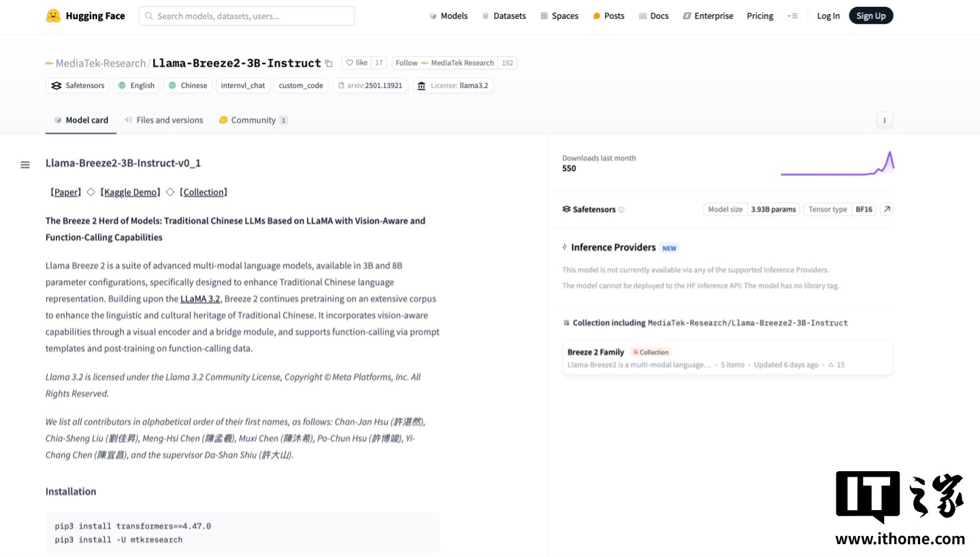The height and width of the screenshot is (557, 980).
Task: Open the Models nav item
Action: click(448, 16)
